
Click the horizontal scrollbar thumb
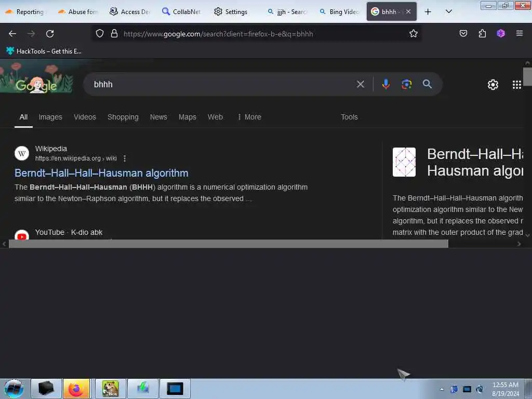(x=229, y=244)
